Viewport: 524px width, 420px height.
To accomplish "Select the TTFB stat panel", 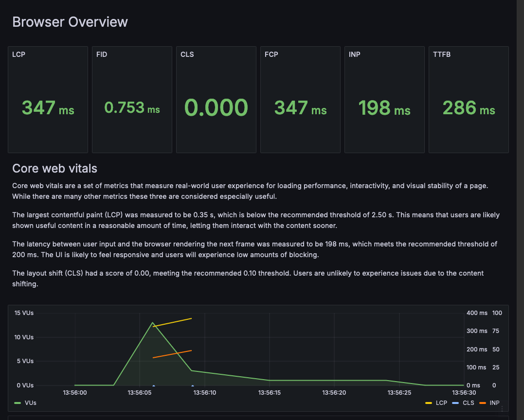I will coord(468,99).
